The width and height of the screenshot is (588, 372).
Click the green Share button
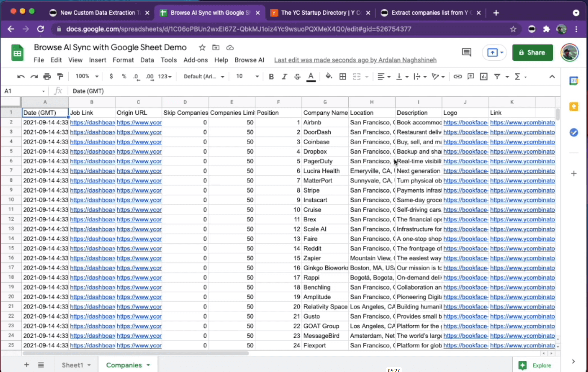[x=532, y=53]
